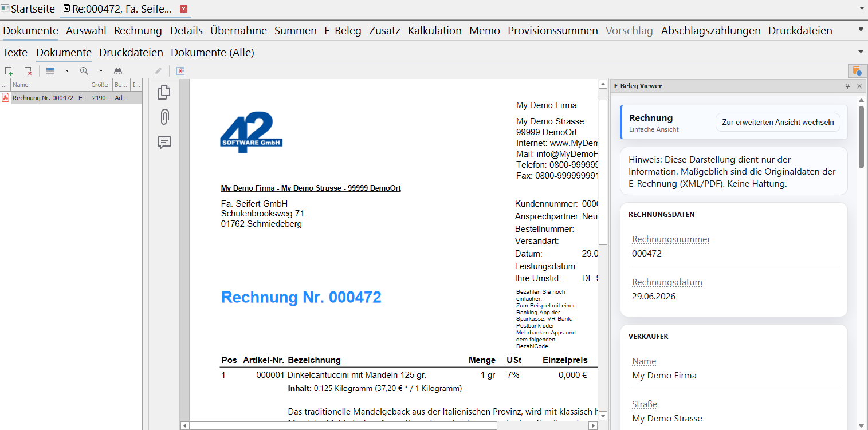Close the Re:000472 tab with red X
This screenshot has width=868, height=430.
tap(183, 9)
